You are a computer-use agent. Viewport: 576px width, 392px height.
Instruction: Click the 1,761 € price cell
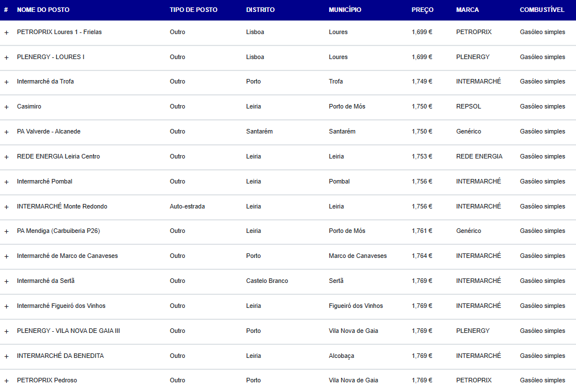click(x=422, y=231)
